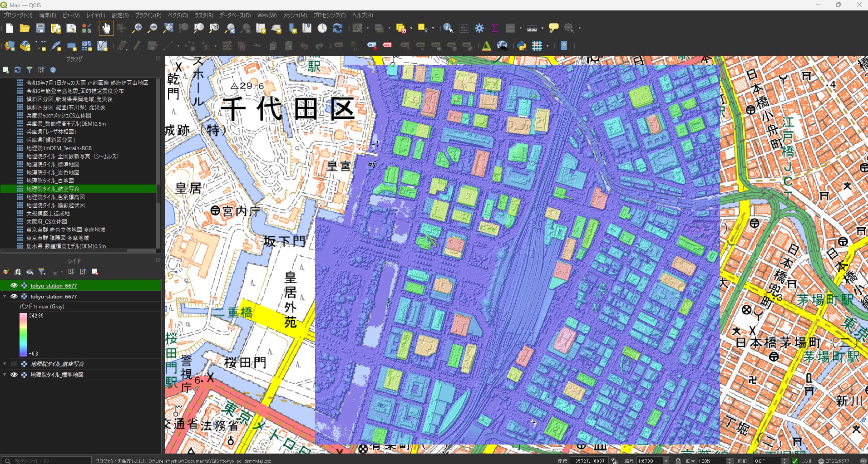
Task: Open the Processing Toolbox gear
Action: coord(479,28)
